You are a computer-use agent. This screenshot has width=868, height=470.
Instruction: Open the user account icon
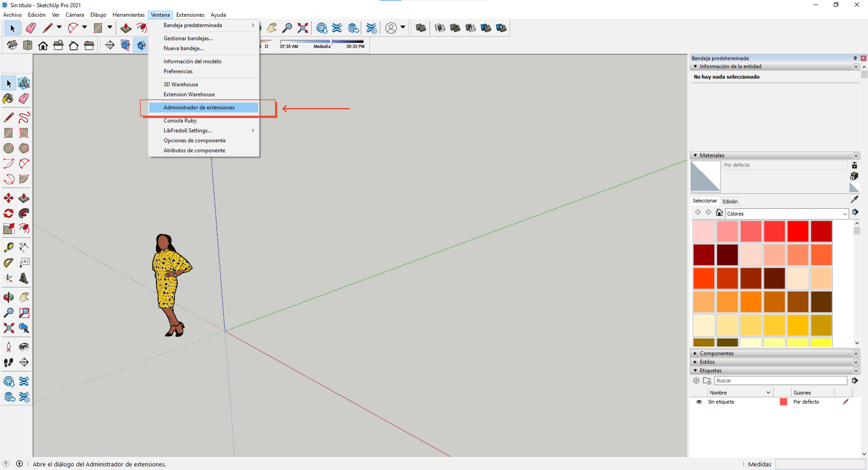click(391, 28)
